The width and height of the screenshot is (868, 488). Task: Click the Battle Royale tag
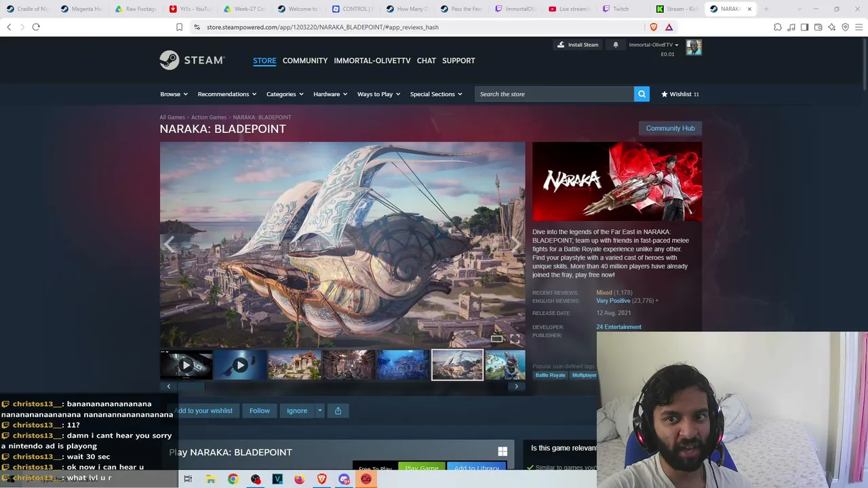[x=550, y=375]
